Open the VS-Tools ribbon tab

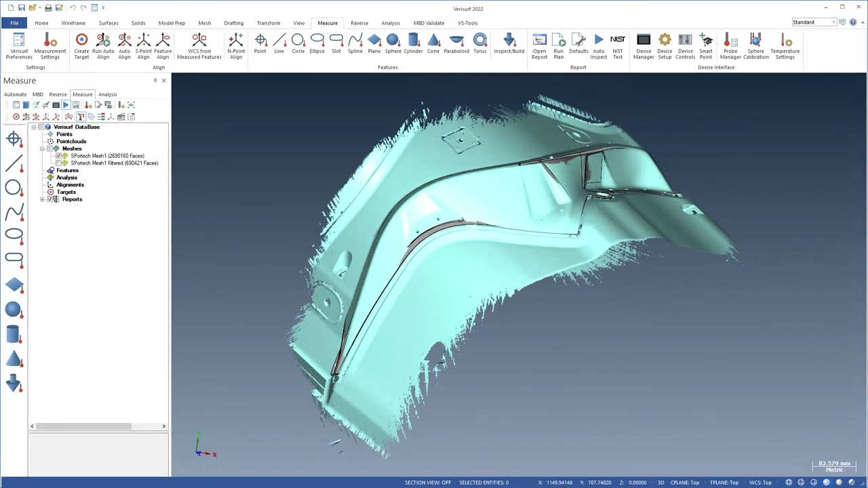(x=467, y=23)
